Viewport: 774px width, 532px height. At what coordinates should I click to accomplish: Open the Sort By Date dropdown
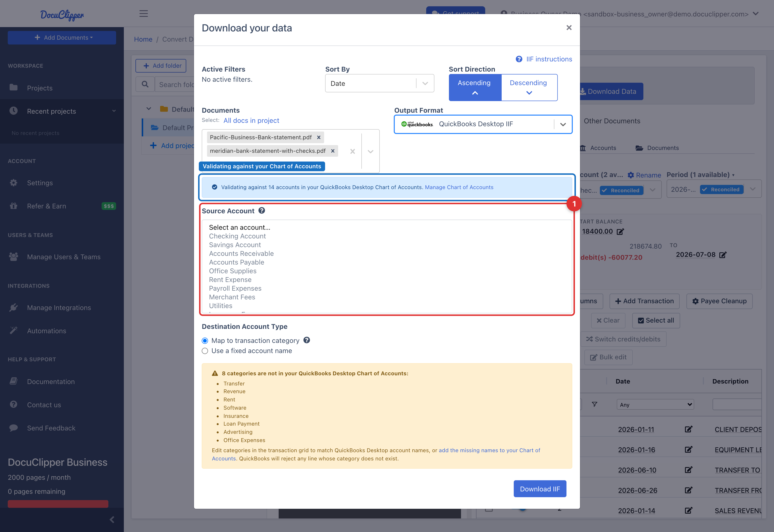click(x=379, y=83)
